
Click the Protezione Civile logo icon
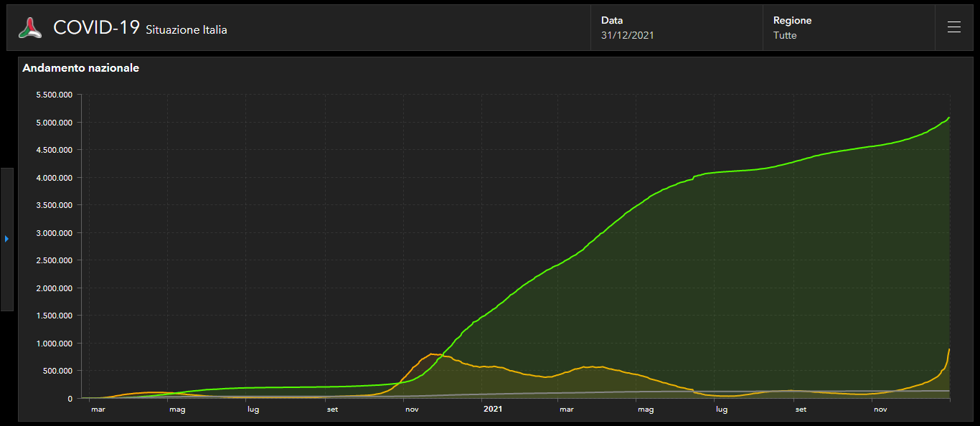pos(30,28)
